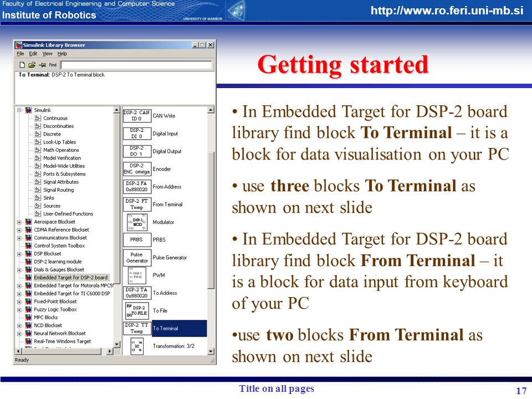This screenshot has width=532, height=399.
Task: Click the pin/stay-on-top toolbar icon
Action: [42, 65]
